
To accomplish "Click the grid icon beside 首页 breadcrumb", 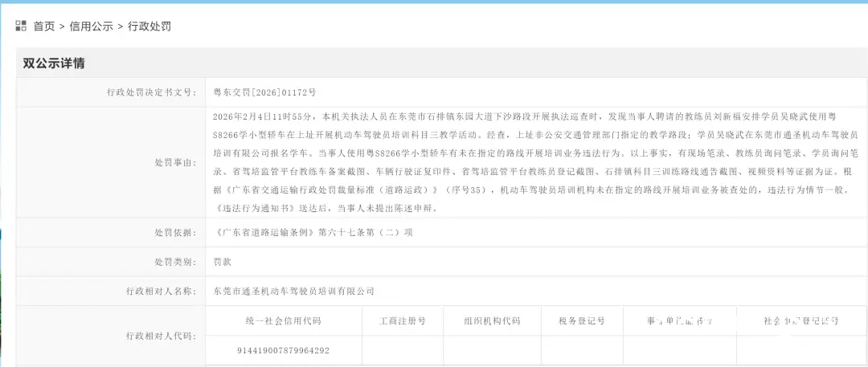I will 20,26.
